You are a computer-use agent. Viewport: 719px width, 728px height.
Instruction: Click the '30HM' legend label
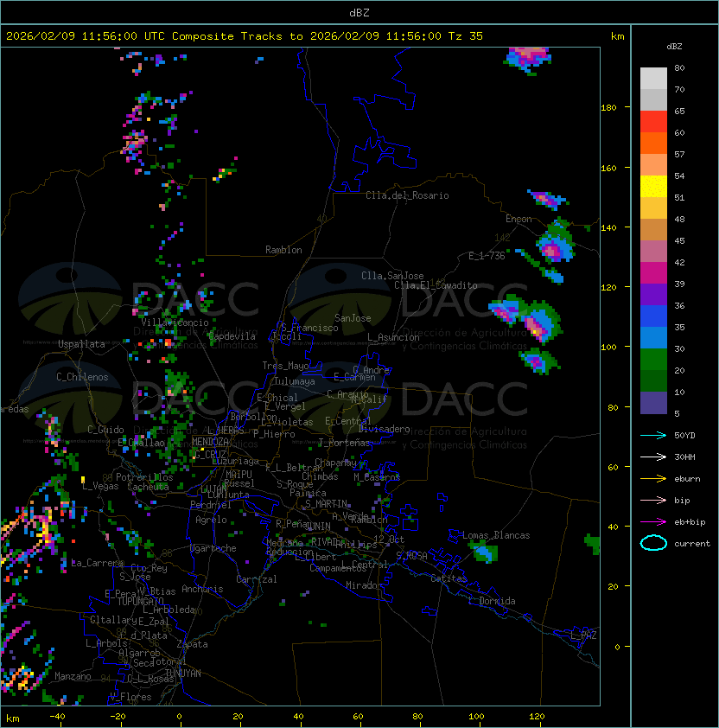[684, 457]
